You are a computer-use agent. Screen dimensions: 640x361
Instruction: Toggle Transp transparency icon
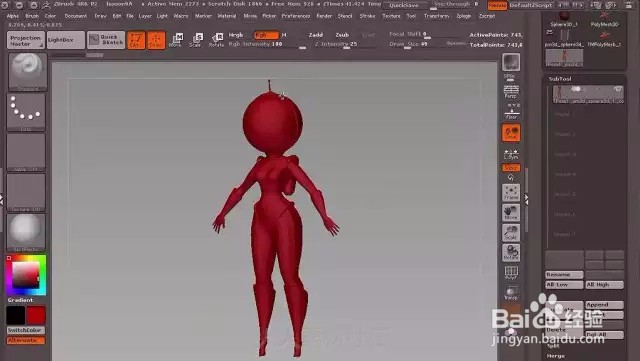511,293
